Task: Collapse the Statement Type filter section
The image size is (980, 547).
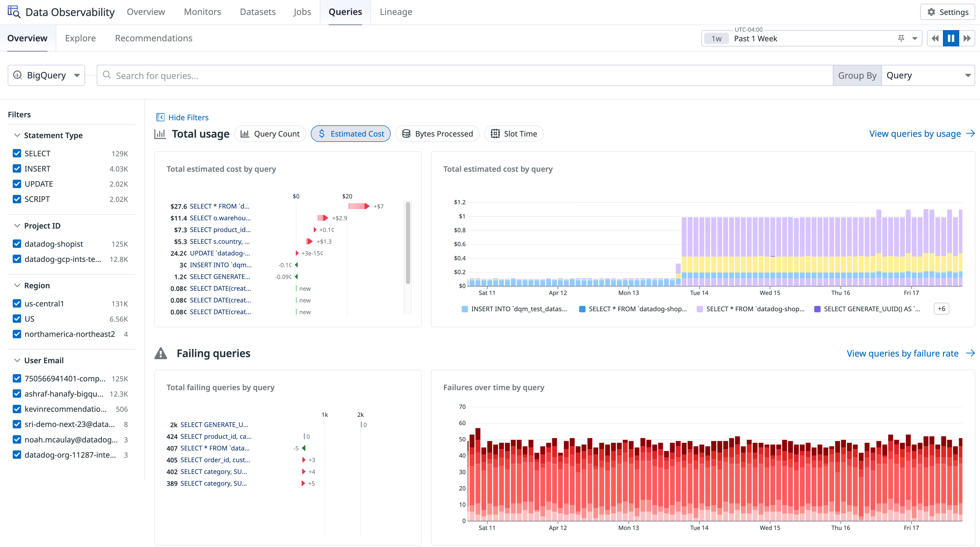Action: (x=17, y=135)
